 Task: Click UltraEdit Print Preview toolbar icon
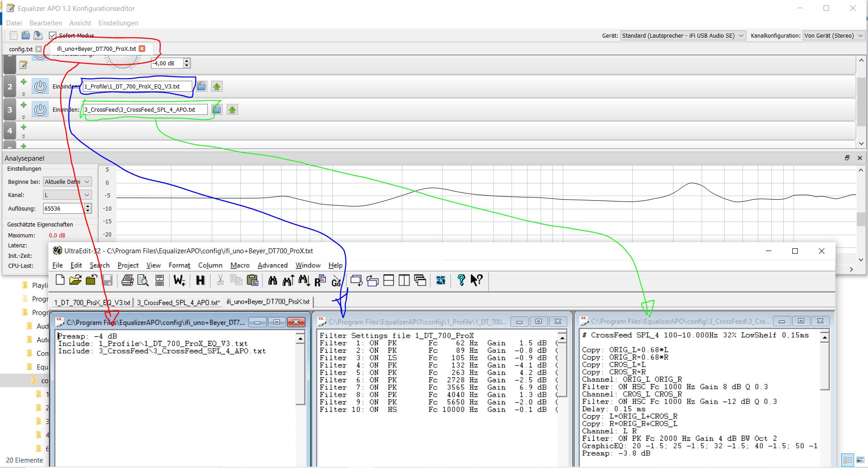click(143, 280)
